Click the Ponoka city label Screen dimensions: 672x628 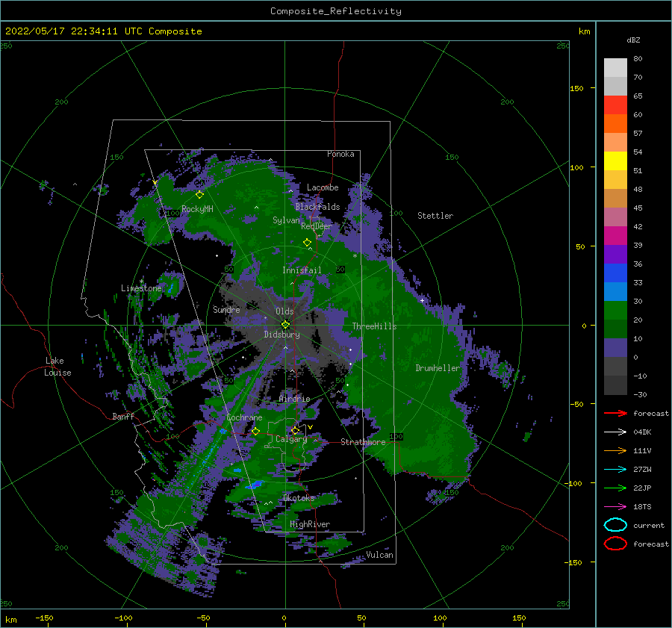tap(340, 154)
